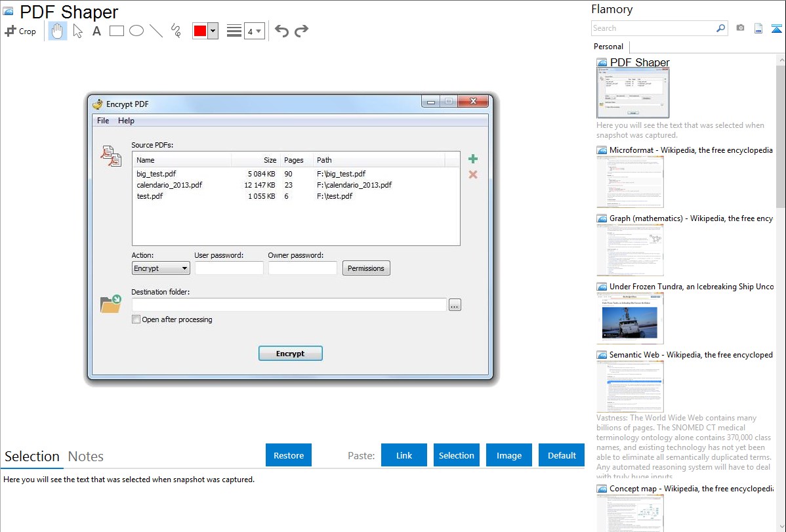Click the Encrypt PDF title bar icon
Viewport: 786px width, 532px height.
tap(97, 104)
